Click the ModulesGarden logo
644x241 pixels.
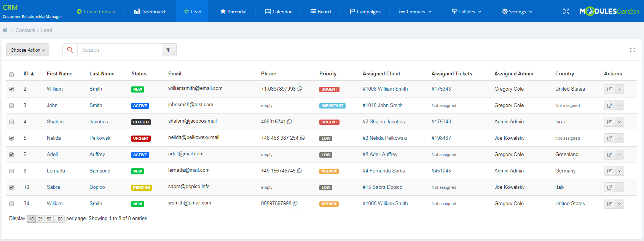(609, 11)
